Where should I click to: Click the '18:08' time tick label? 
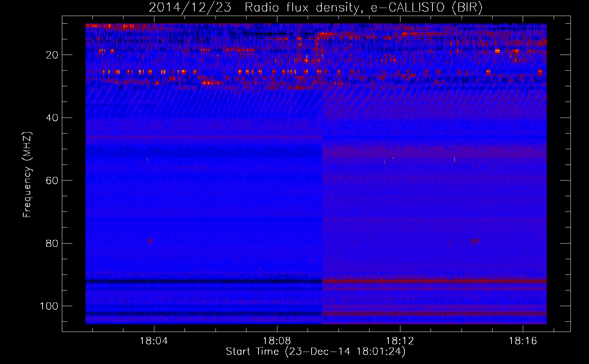pyautogui.click(x=277, y=341)
